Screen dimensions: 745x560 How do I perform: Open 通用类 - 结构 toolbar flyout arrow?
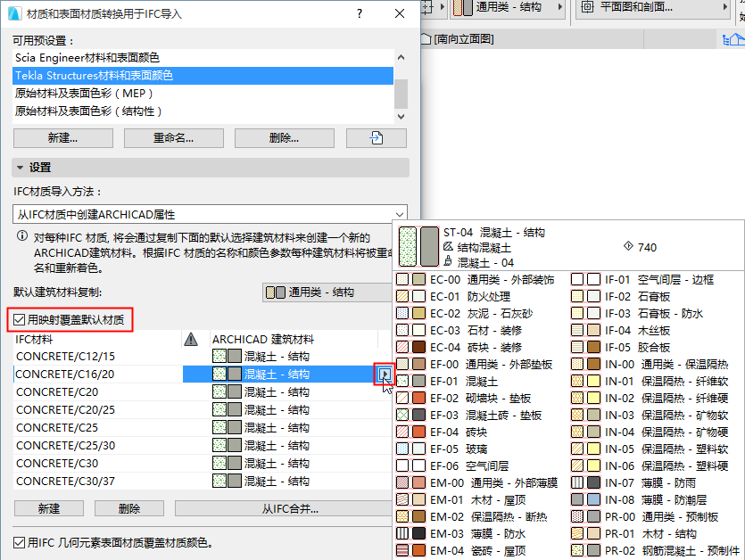(559, 6)
